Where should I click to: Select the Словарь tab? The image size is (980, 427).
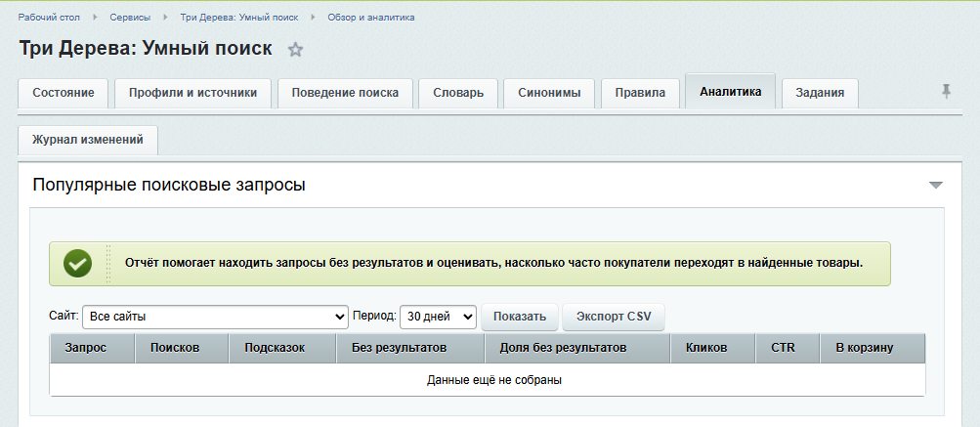[458, 93]
